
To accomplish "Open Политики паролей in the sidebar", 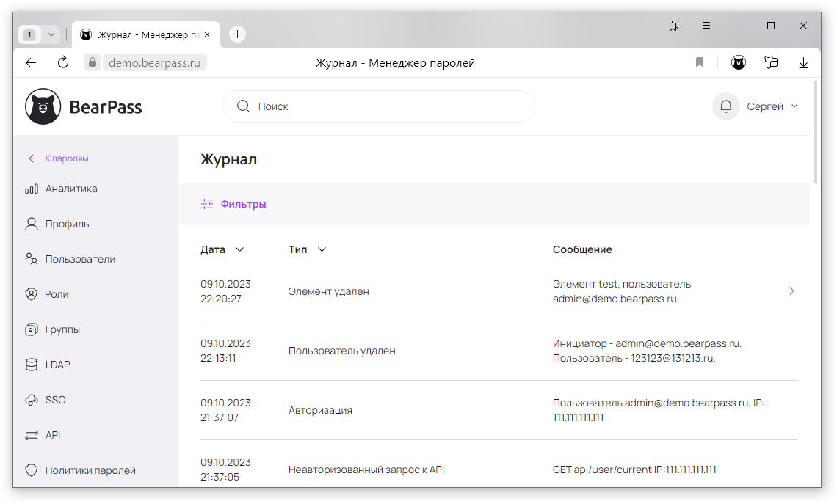I will pos(90,470).
